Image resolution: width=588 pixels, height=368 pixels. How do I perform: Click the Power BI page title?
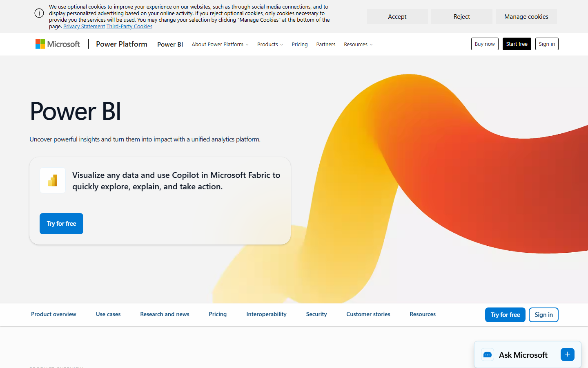[76, 111]
